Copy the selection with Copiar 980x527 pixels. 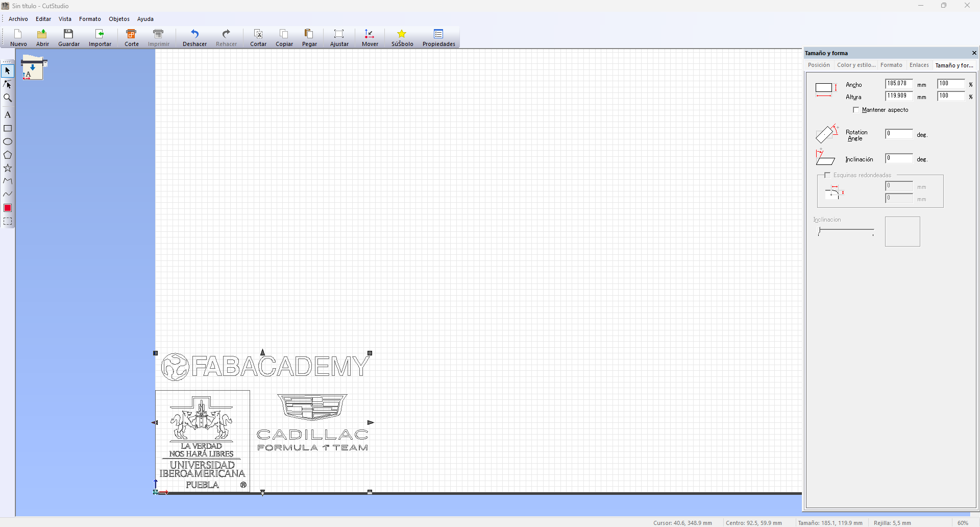[284, 38]
